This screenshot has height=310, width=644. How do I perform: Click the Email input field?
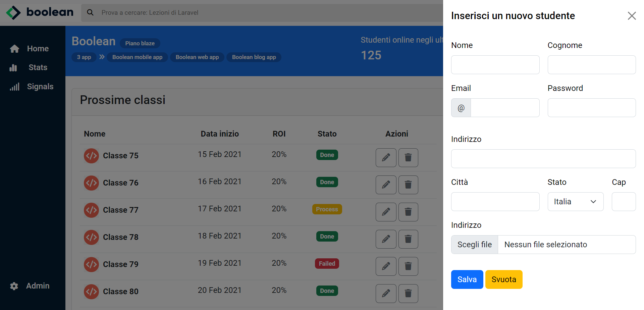505,107
